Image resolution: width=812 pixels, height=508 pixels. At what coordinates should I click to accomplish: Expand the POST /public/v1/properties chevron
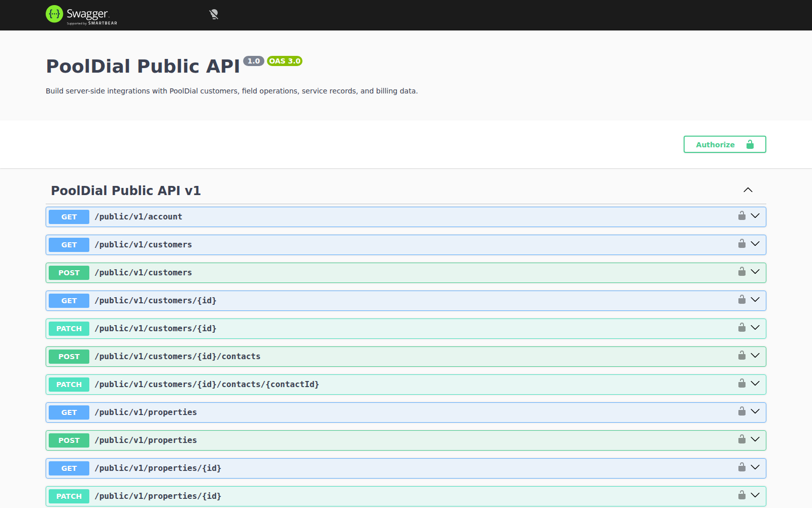coord(755,439)
